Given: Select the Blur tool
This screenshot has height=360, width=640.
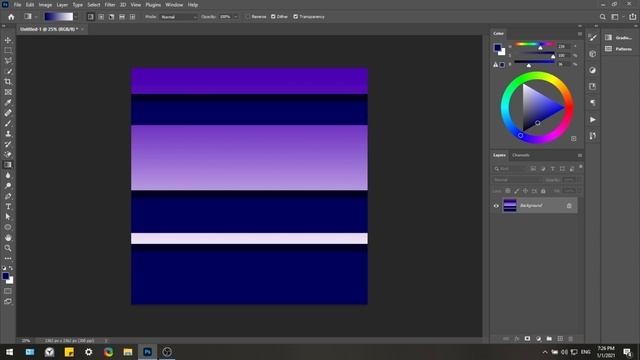Looking at the screenshot, I should (x=8, y=176).
